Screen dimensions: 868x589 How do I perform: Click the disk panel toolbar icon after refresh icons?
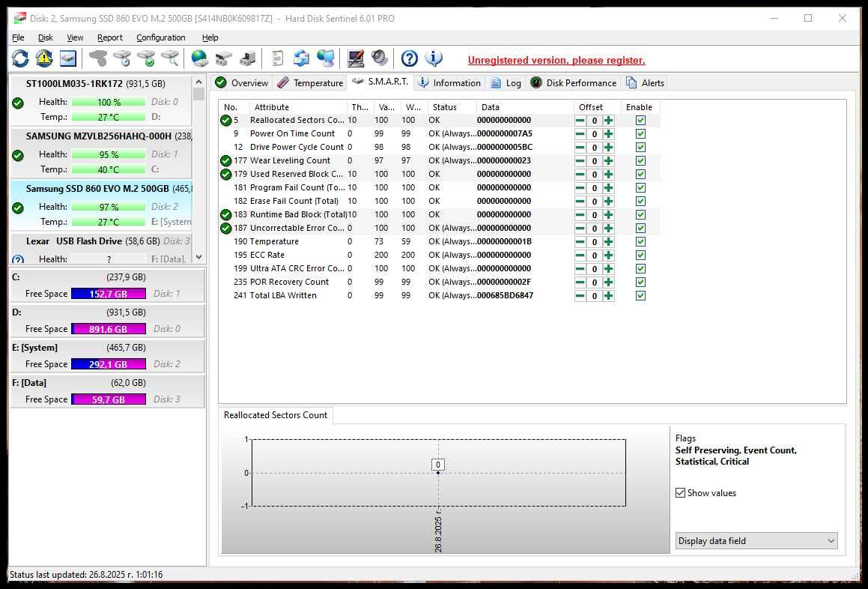coord(68,58)
